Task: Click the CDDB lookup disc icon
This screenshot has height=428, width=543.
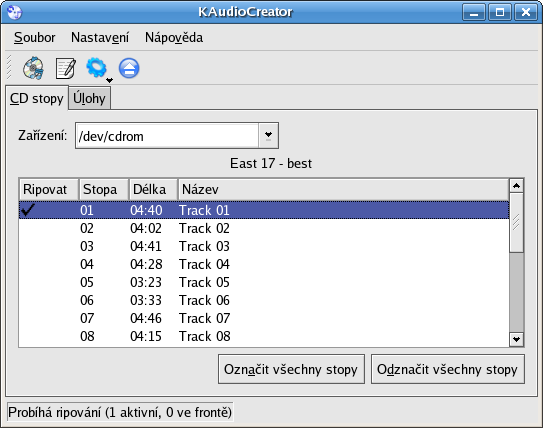Action: coord(33,68)
